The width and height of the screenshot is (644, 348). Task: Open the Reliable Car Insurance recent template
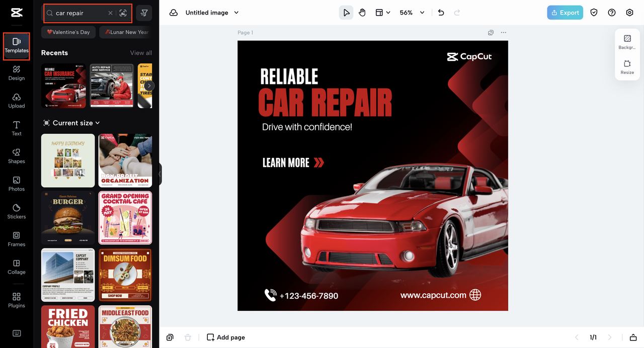click(x=63, y=85)
